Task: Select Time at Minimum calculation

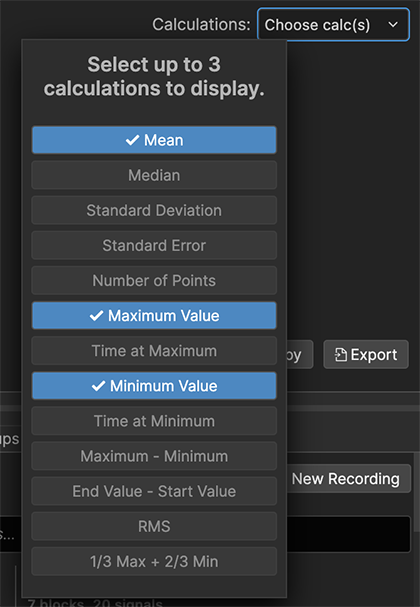Action: [x=154, y=421]
